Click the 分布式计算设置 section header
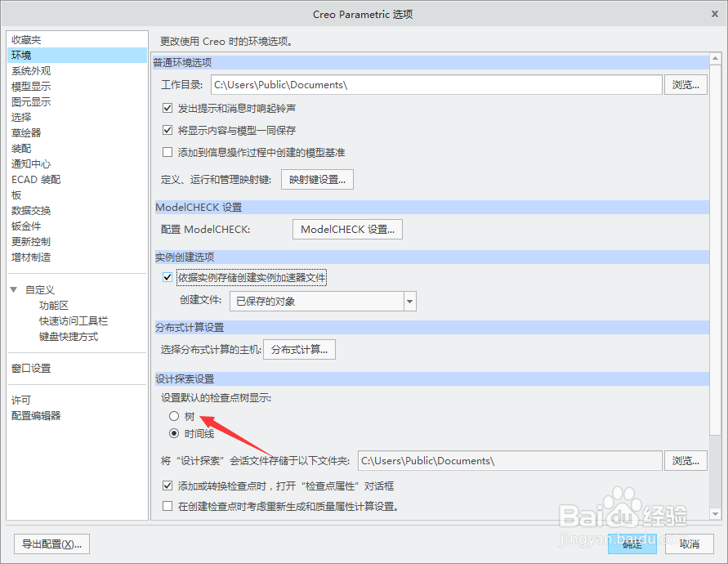This screenshot has width=728, height=564. pyautogui.click(x=431, y=328)
